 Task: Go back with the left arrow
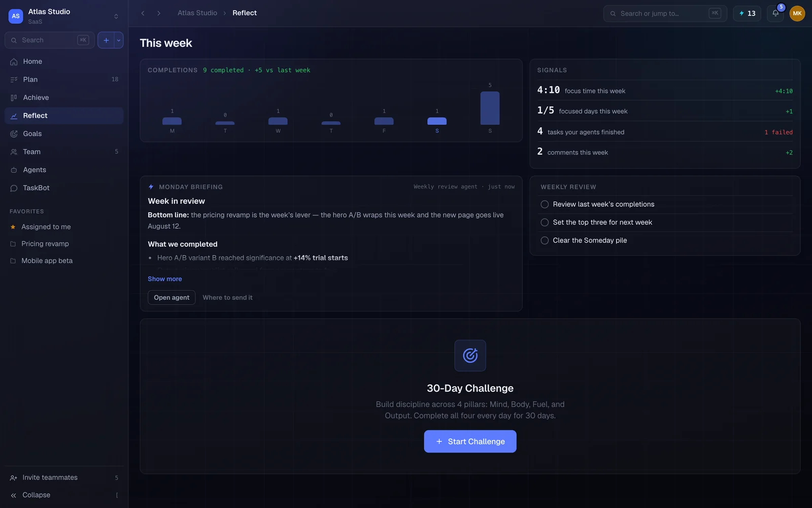(x=143, y=13)
